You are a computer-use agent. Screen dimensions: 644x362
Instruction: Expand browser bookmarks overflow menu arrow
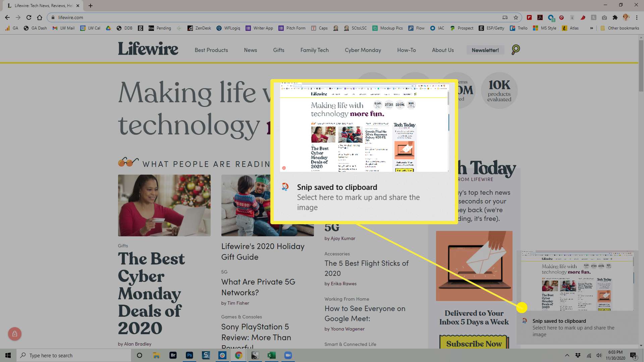[592, 28]
